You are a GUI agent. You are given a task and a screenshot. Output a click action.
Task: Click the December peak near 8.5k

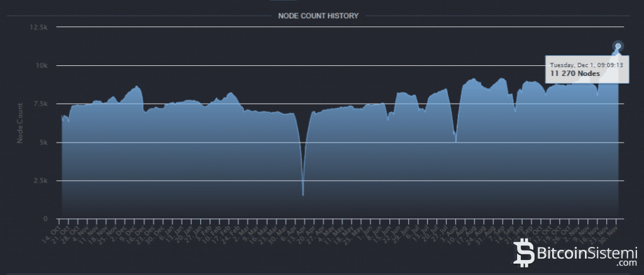click(x=136, y=87)
